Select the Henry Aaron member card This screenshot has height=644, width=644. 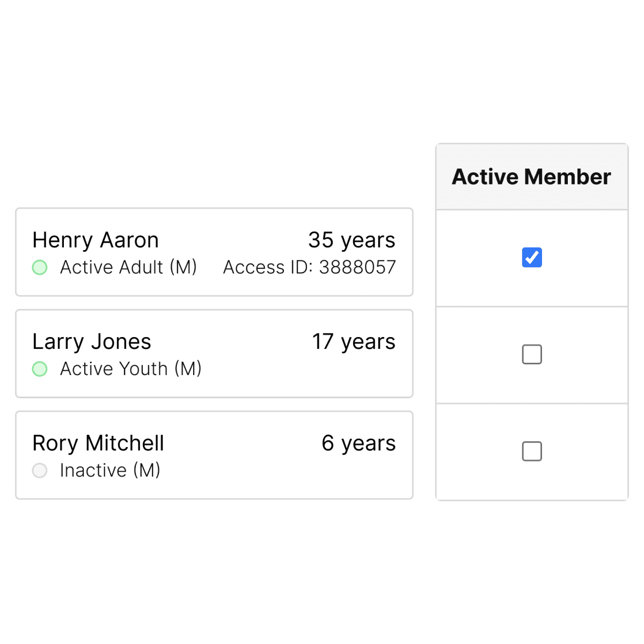(x=214, y=252)
